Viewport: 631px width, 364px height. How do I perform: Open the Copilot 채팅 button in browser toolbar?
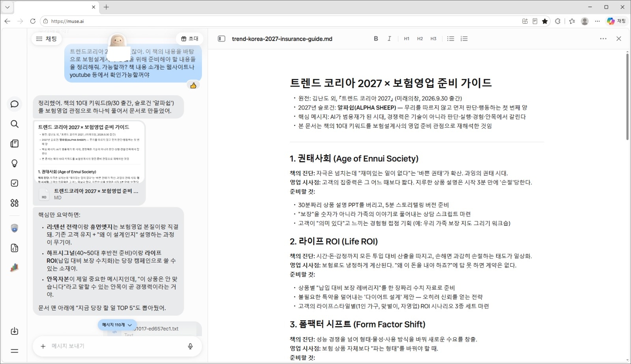[616, 21]
